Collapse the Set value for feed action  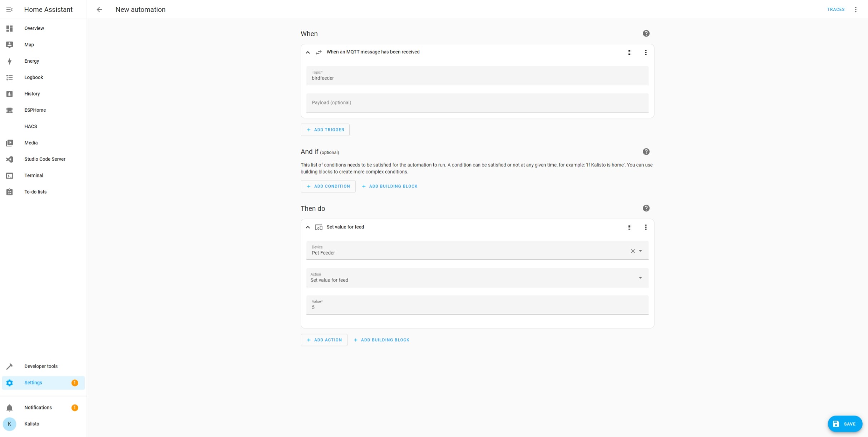[x=308, y=227]
